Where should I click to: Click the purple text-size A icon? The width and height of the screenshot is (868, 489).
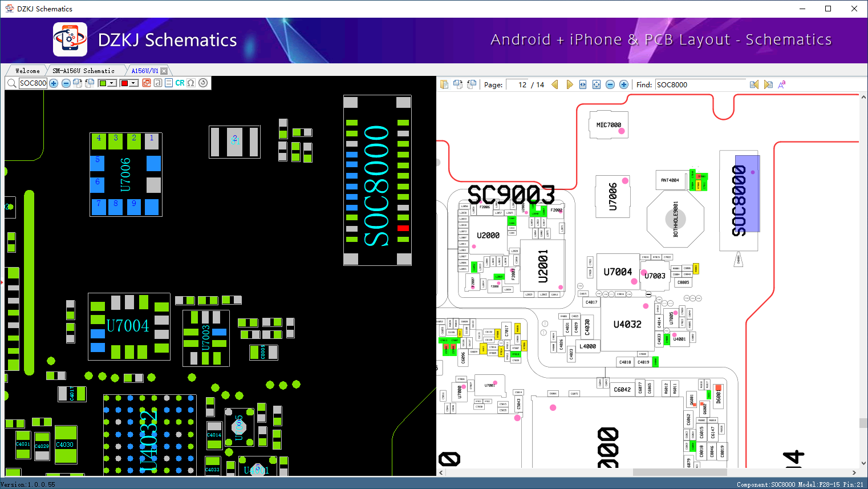coord(782,84)
